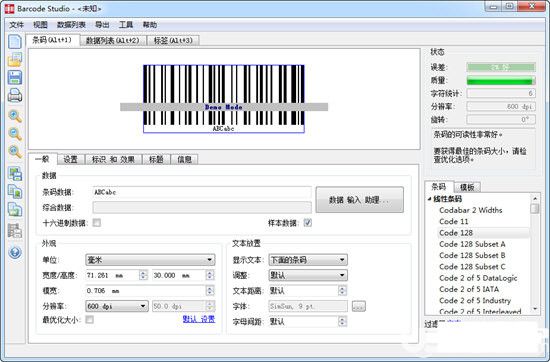550x362 pixels.
Task: Open the 标识 和 效果 tab
Action: point(113,160)
